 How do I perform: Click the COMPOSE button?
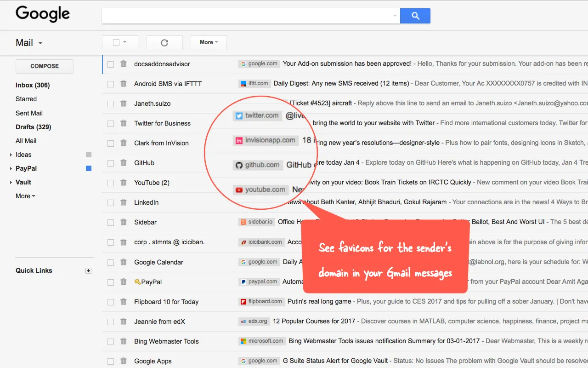44,66
